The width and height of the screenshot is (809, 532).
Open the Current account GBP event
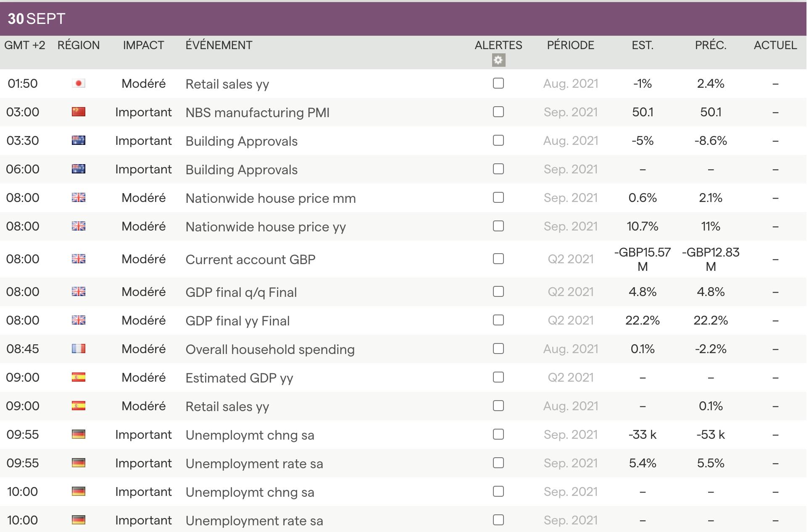pyautogui.click(x=250, y=259)
